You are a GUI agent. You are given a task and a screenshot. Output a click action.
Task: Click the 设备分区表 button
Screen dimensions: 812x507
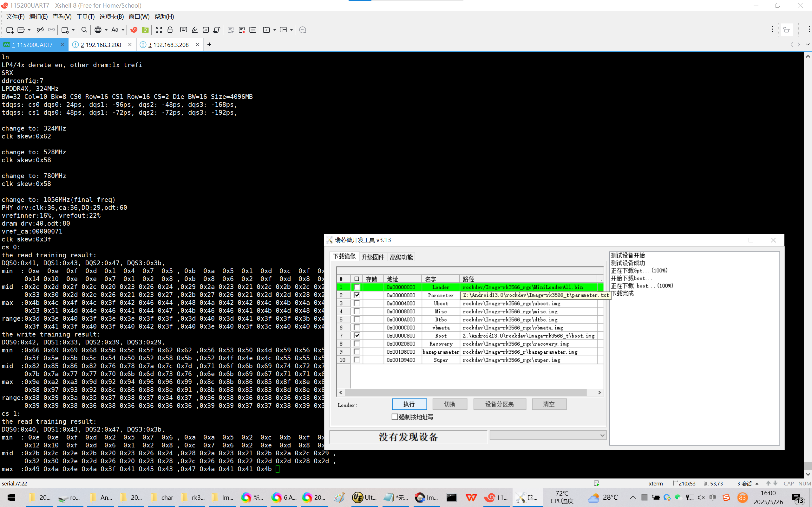pyautogui.click(x=499, y=404)
